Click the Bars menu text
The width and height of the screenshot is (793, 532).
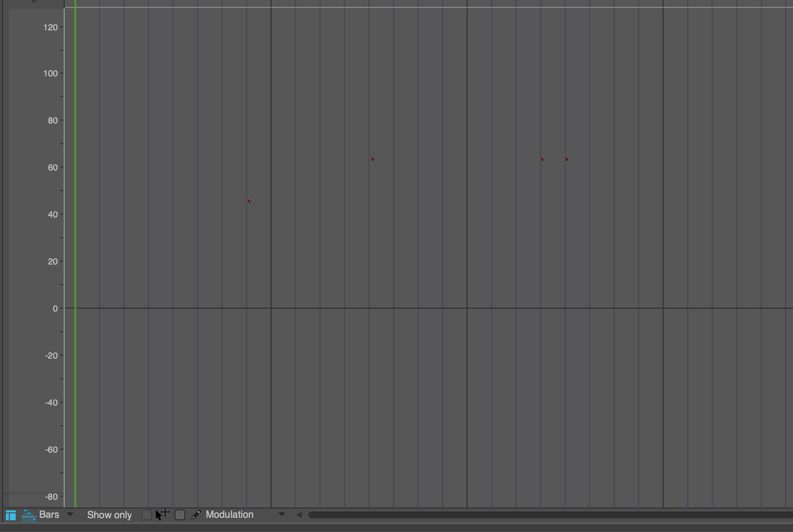[49, 515]
